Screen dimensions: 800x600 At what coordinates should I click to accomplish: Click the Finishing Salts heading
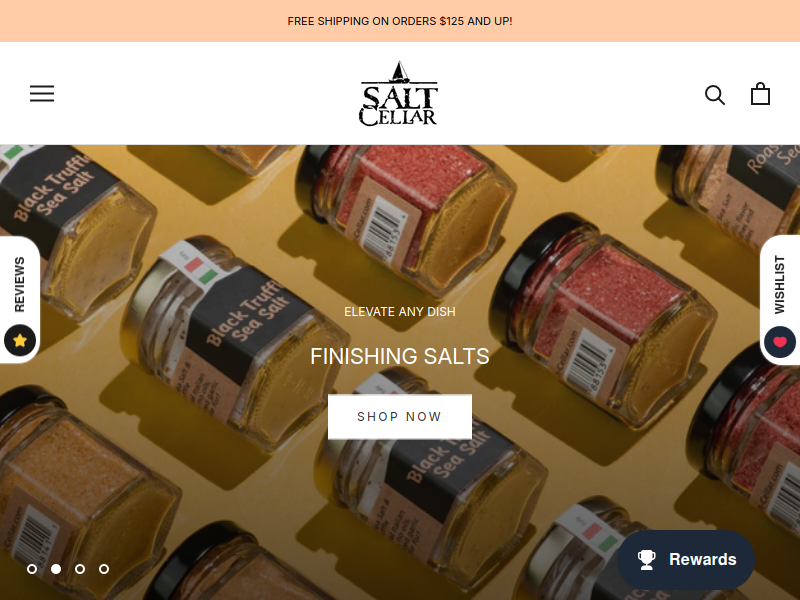[x=399, y=356]
